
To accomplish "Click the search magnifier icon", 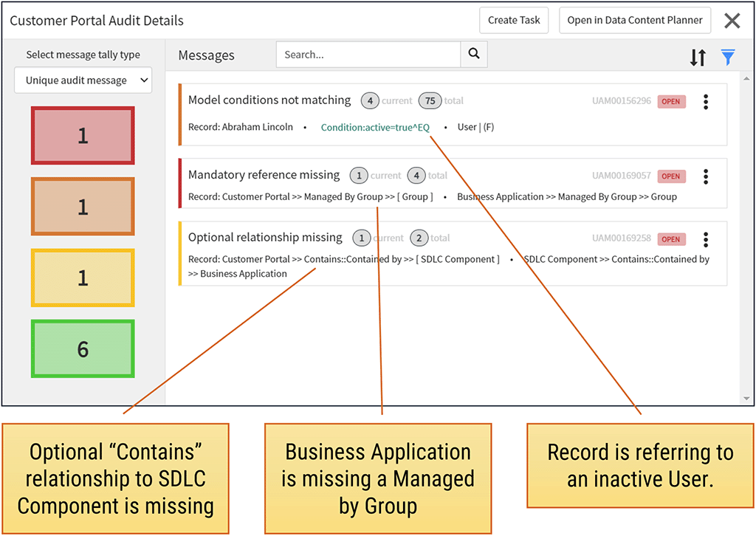I will 474,54.
